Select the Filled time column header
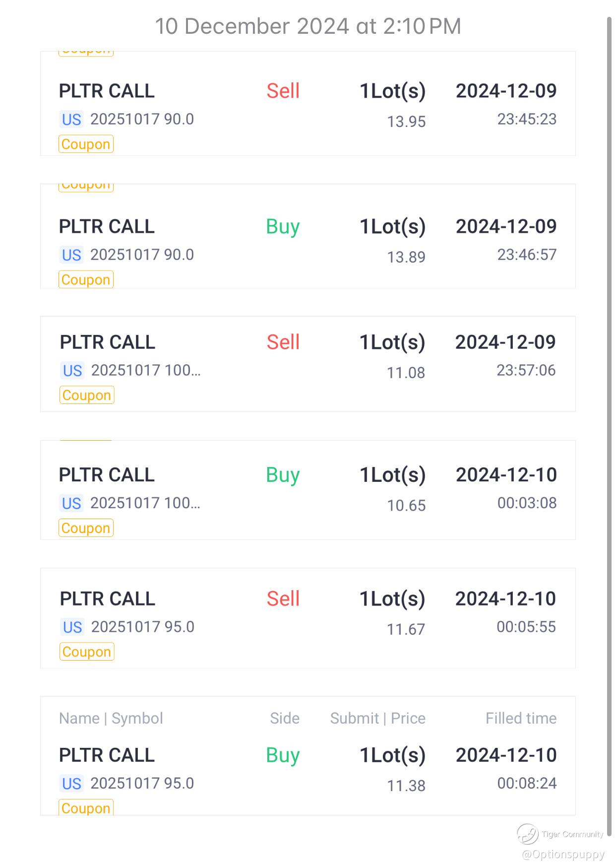 (521, 718)
